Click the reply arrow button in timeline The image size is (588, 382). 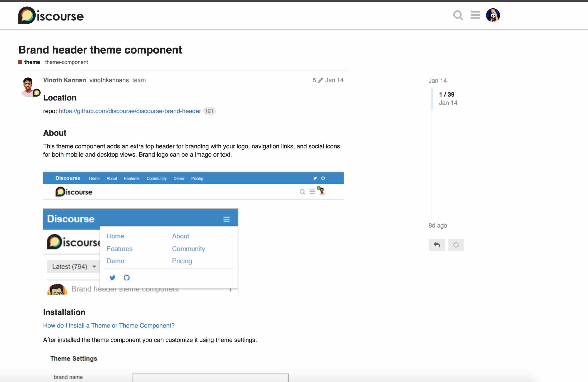pos(437,245)
